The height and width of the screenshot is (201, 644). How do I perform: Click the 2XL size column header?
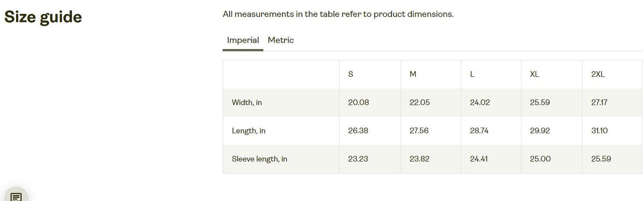click(598, 75)
